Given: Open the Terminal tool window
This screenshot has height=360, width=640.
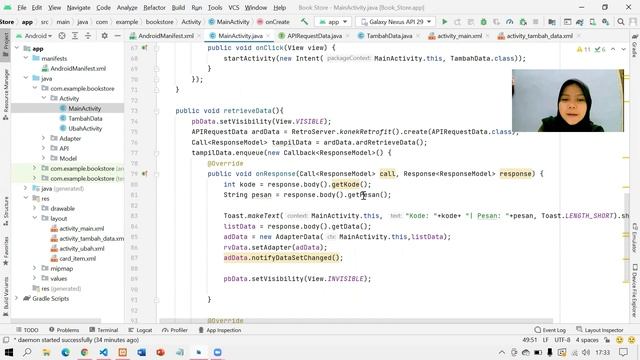Looking at the screenshot, I should pyautogui.click(x=104, y=330).
